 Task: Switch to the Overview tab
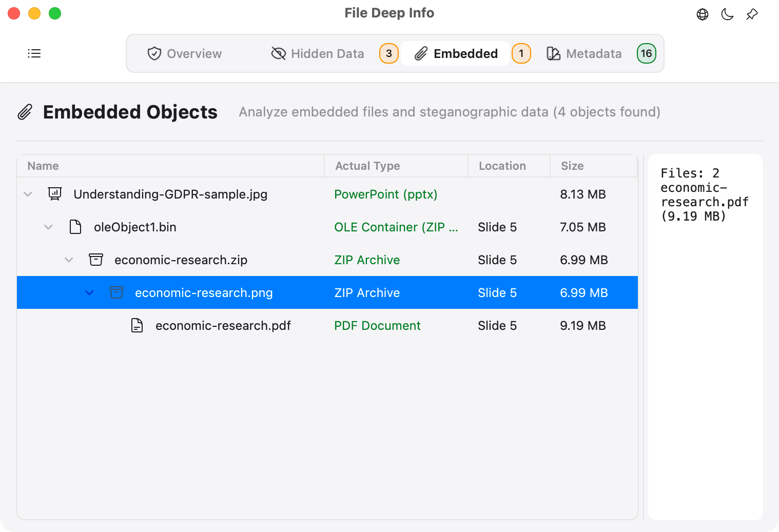pos(185,53)
